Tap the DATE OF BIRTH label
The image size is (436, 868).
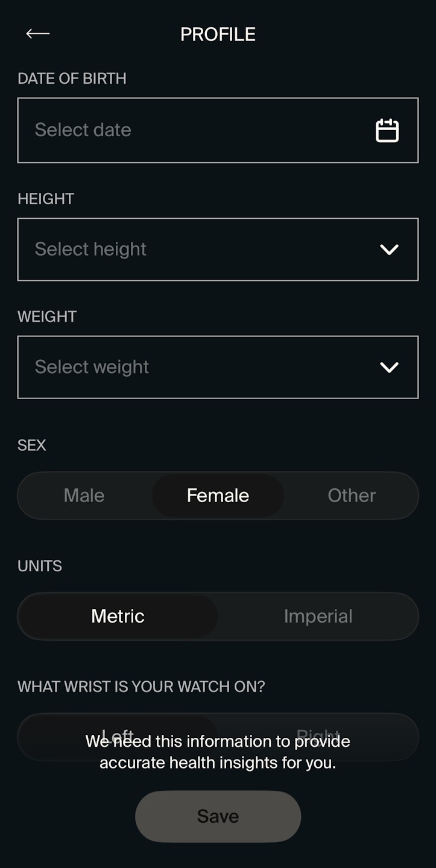point(72,78)
